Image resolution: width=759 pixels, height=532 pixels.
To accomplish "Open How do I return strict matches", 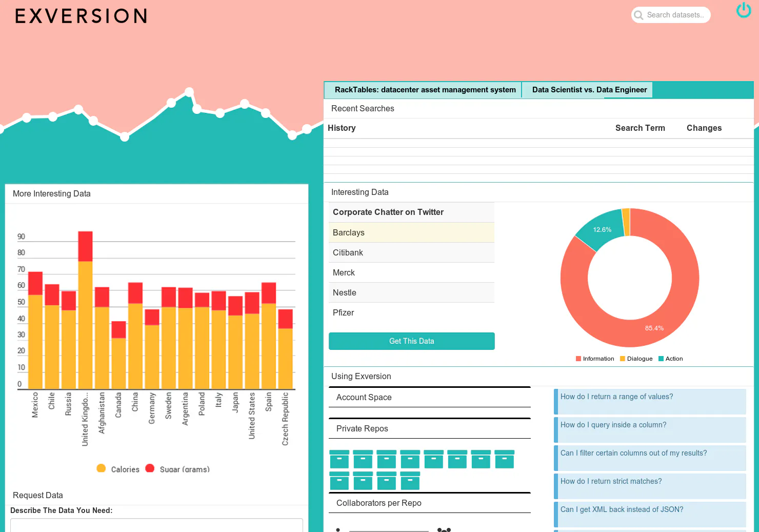I will pos(650,486).
